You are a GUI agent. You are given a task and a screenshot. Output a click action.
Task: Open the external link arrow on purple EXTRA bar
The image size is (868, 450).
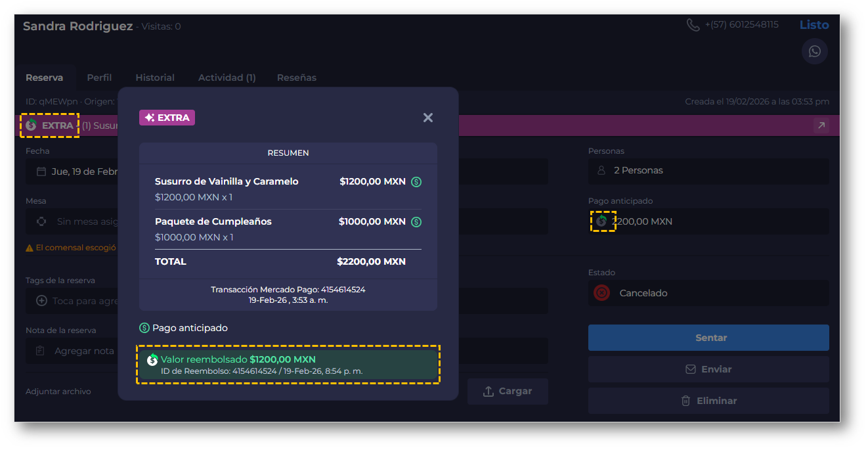[x=821, y=125]
